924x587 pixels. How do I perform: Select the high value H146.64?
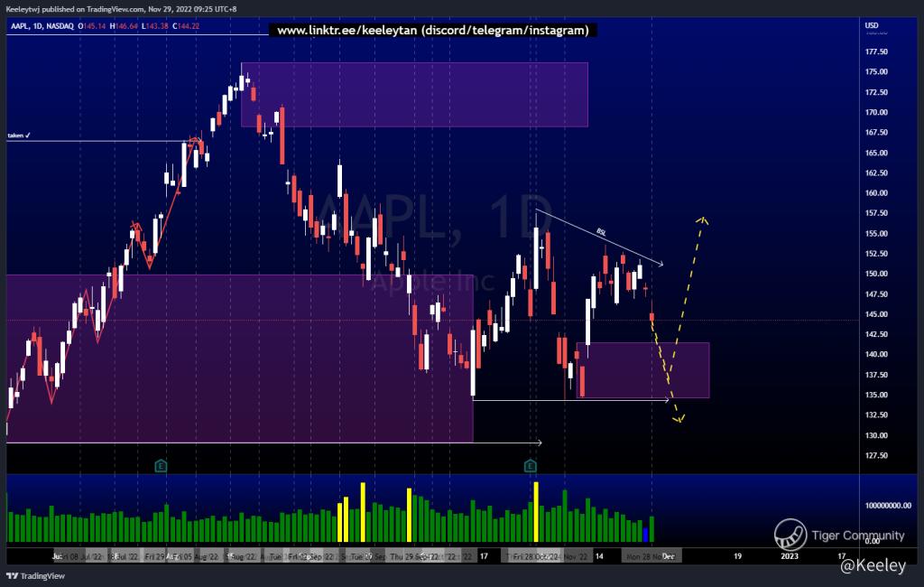(123, 26)
